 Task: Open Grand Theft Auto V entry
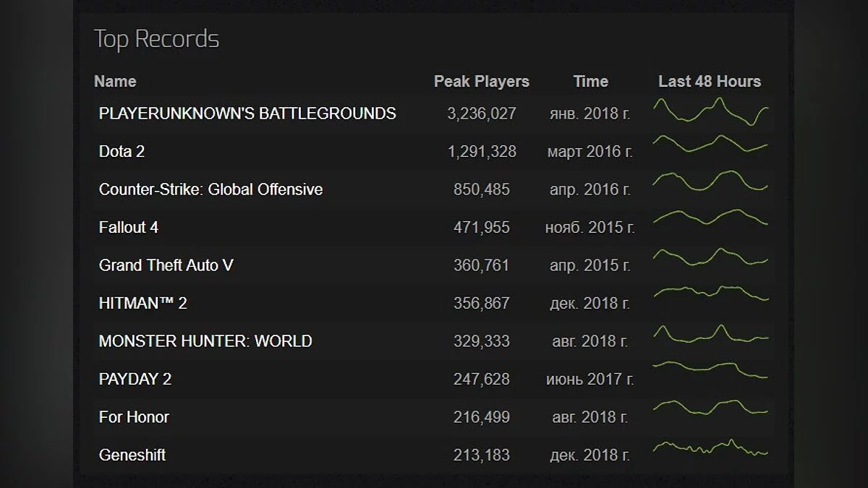(x=166, y=265)
